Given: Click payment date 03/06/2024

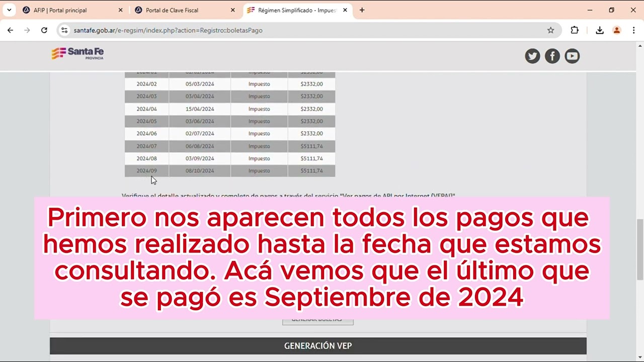Looking at the screenshot, I should click(200, 121).
